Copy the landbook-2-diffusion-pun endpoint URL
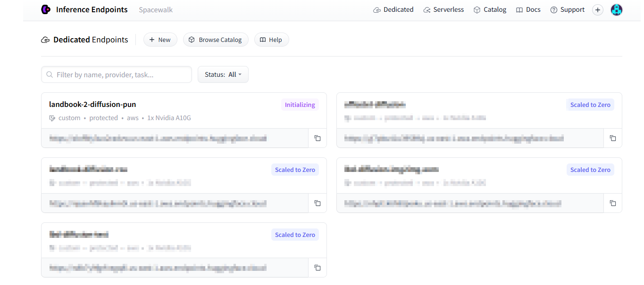The image size is (644, 285). click(318, 138)
